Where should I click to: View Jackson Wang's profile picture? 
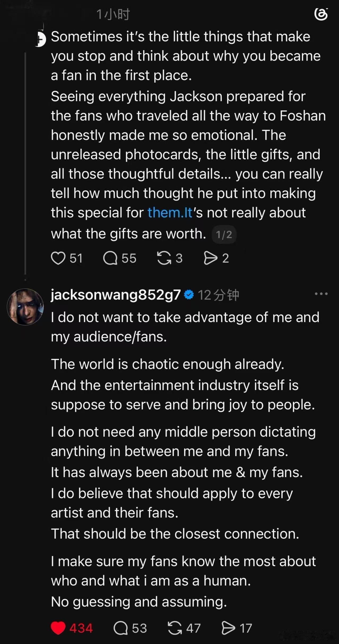point(25,307)
